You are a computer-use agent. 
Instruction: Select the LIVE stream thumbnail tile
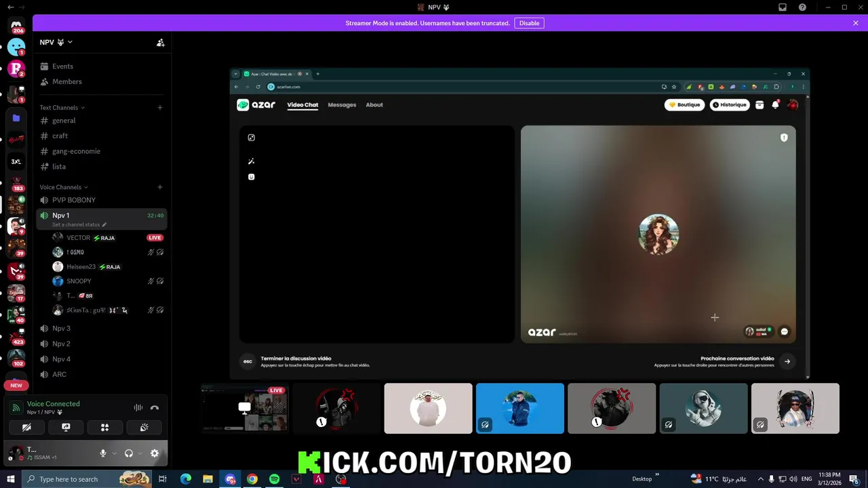pos(245,409)
